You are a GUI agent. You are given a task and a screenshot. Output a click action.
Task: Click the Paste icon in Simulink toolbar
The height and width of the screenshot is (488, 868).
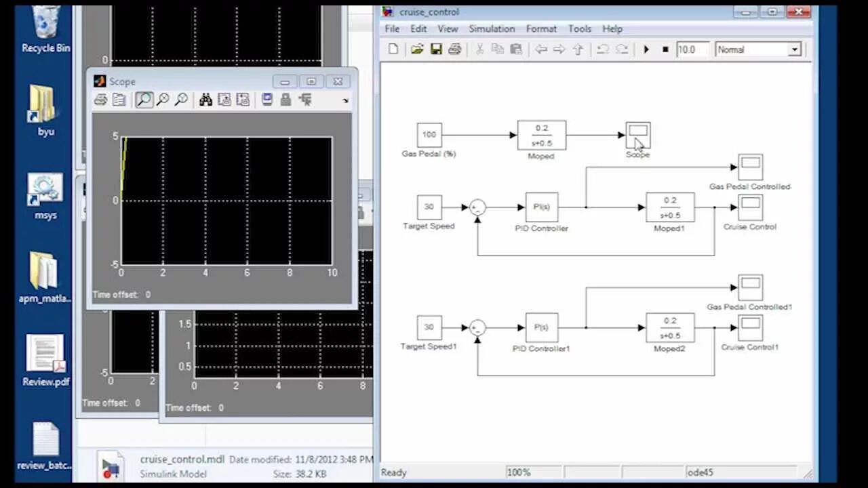(x=516, y=49)
